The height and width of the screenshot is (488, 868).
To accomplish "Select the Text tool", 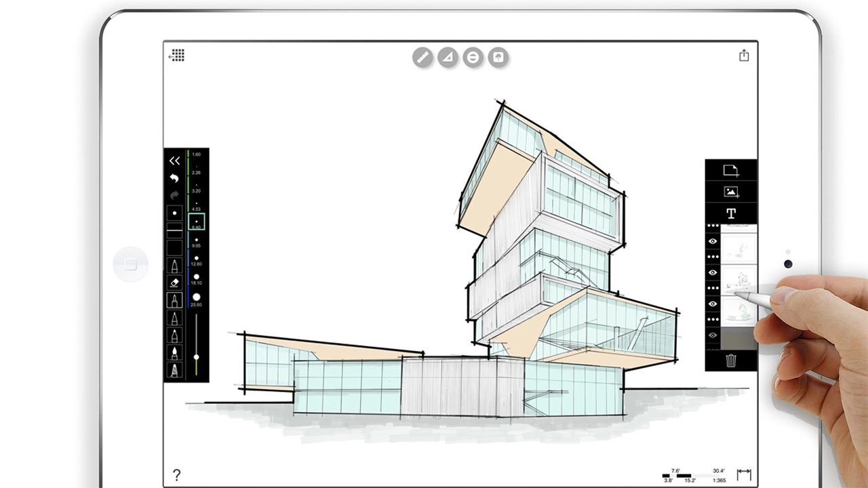I will (x=731, y=214).
